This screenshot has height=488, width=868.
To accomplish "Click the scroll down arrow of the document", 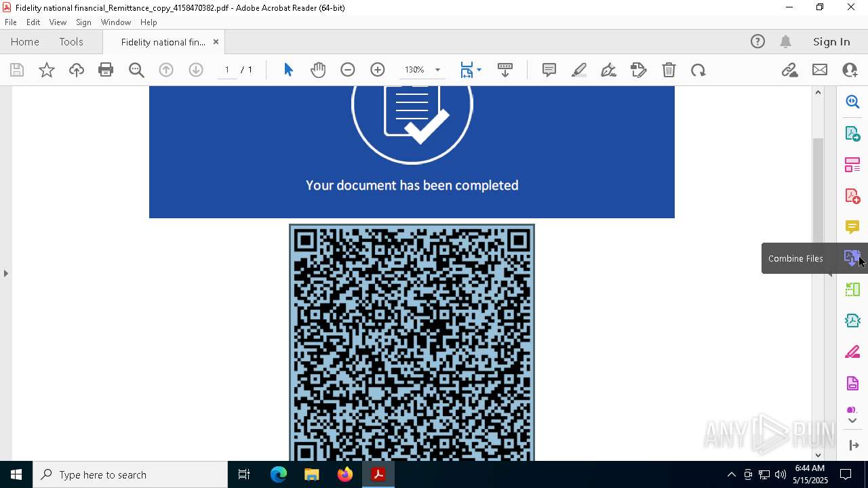I will tap(818, 455).
